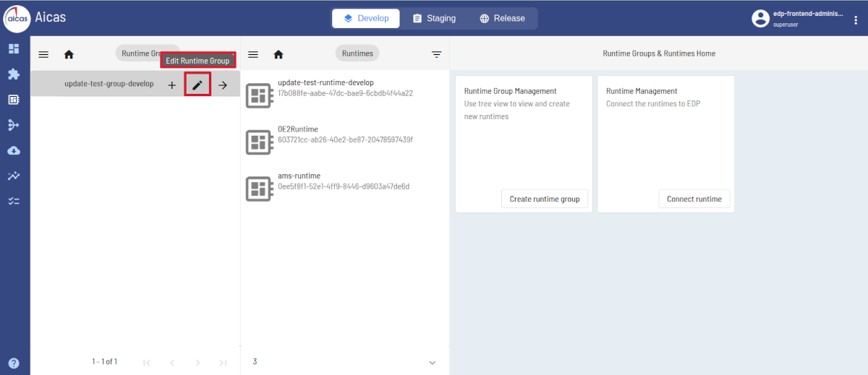Open the three-dot user options menu
This screenshot has width=868, height=375.
[856, 20]
